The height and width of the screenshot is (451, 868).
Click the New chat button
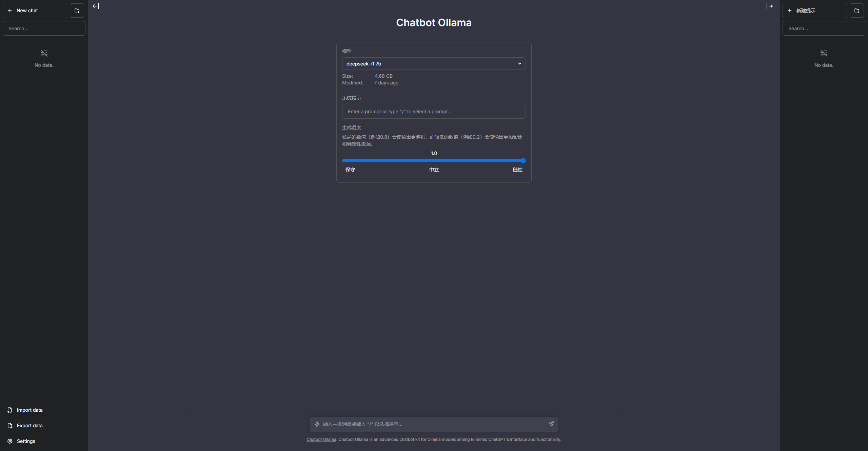click(35, 11)
